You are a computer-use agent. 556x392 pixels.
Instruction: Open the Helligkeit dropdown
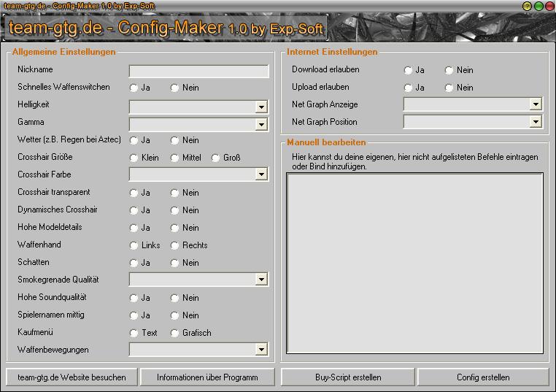tap(261, 107)
